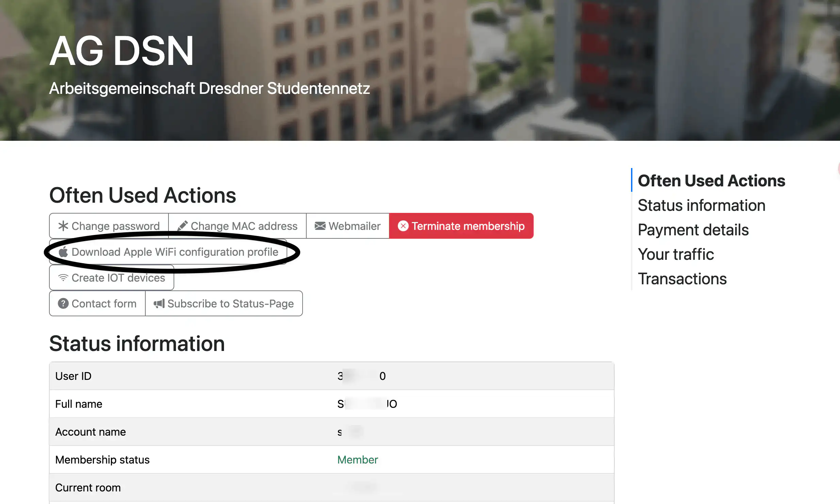840x504 pixels.
Task: Select the Current room row label
Action: [x=88, y=488]
